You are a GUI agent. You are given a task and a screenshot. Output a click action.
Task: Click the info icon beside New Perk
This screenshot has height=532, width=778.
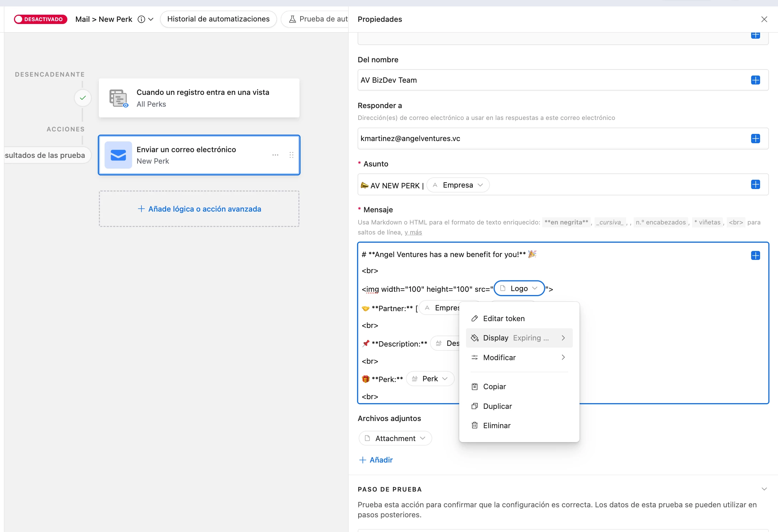pyautogui.click(x=141, y=19)
